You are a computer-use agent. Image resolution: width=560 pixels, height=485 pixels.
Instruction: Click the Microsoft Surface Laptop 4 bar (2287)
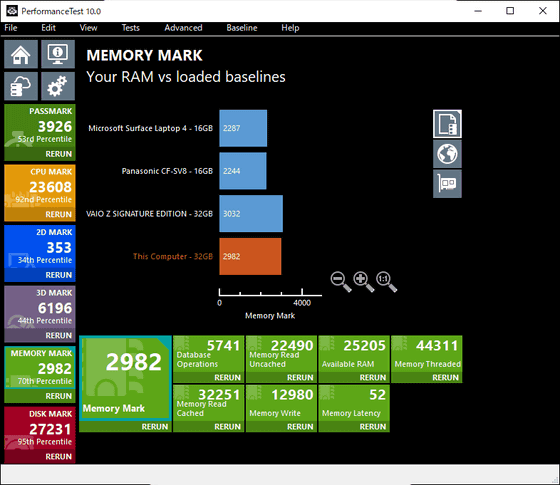click(x=243, y=128)
